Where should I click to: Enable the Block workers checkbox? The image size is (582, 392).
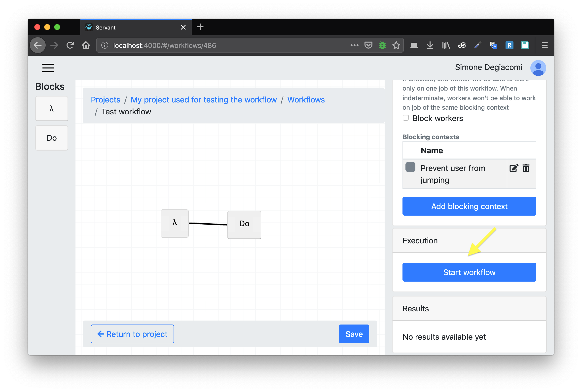tap(405, 118)
